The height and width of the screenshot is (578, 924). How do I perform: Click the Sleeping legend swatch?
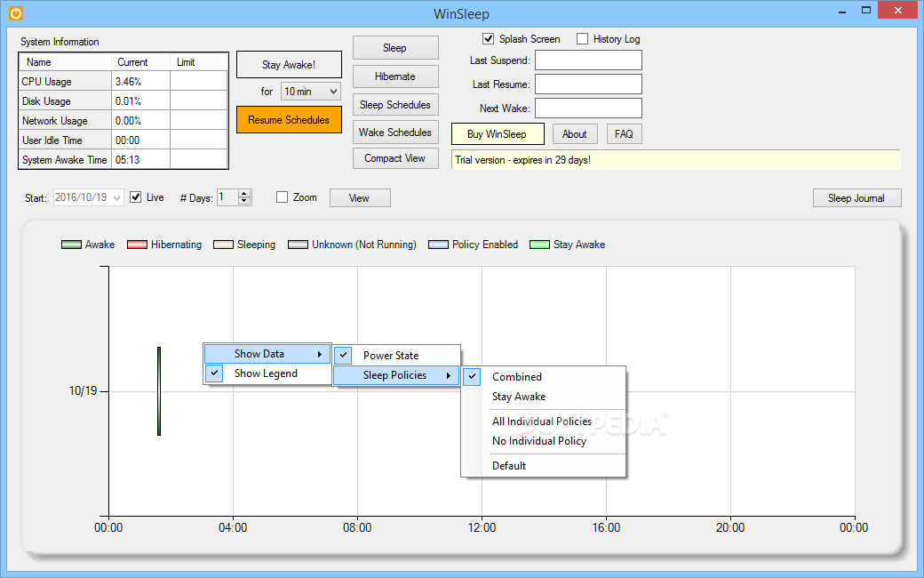(223, 245)
